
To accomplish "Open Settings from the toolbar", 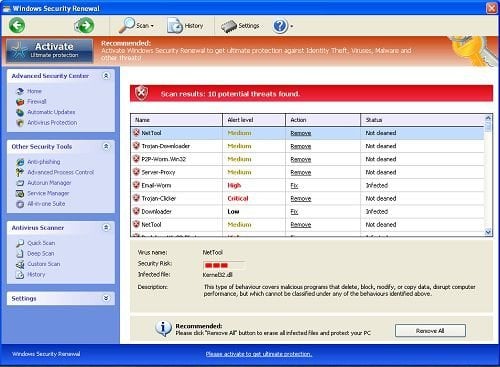I will (x=240, y=26).
